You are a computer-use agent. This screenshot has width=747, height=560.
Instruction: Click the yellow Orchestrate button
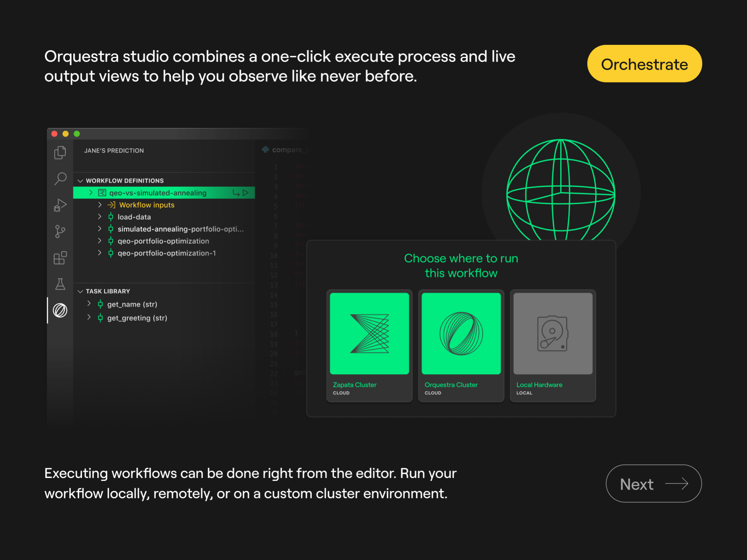pos(645,64)
